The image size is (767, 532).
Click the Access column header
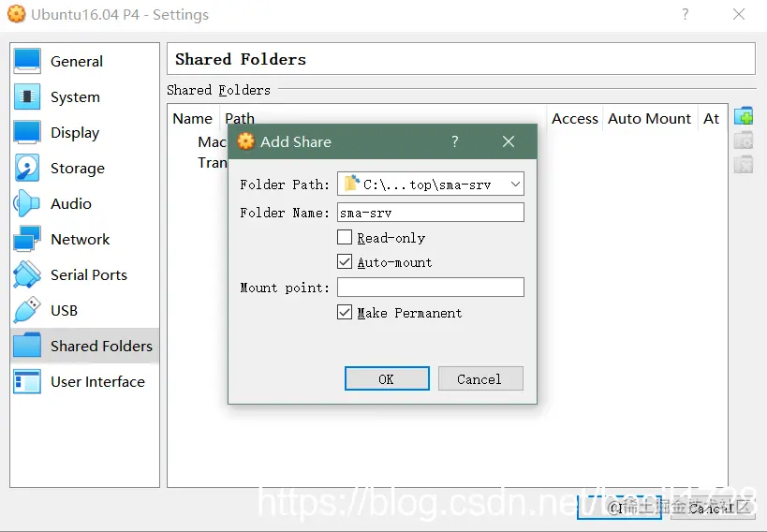[x=575, y=118]
